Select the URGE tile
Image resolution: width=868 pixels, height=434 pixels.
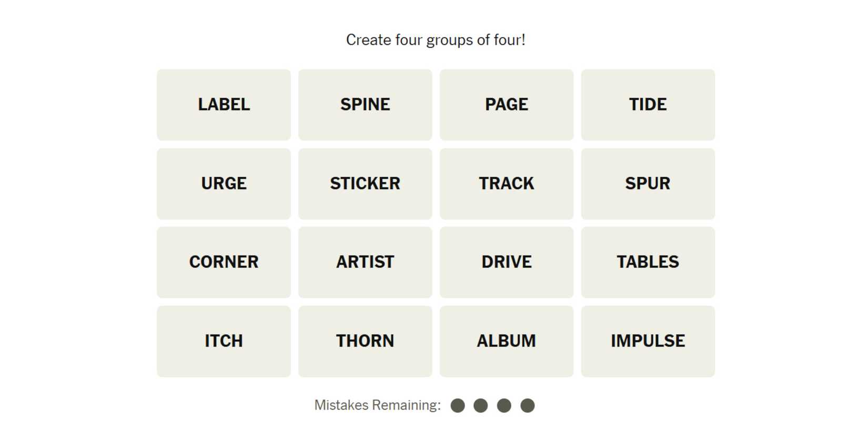click(x=224, y=184)
